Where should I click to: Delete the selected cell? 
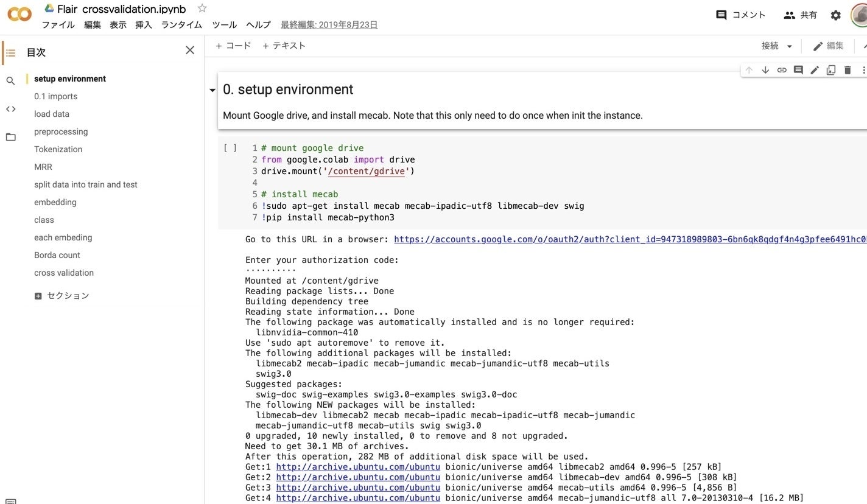point(848,69)
